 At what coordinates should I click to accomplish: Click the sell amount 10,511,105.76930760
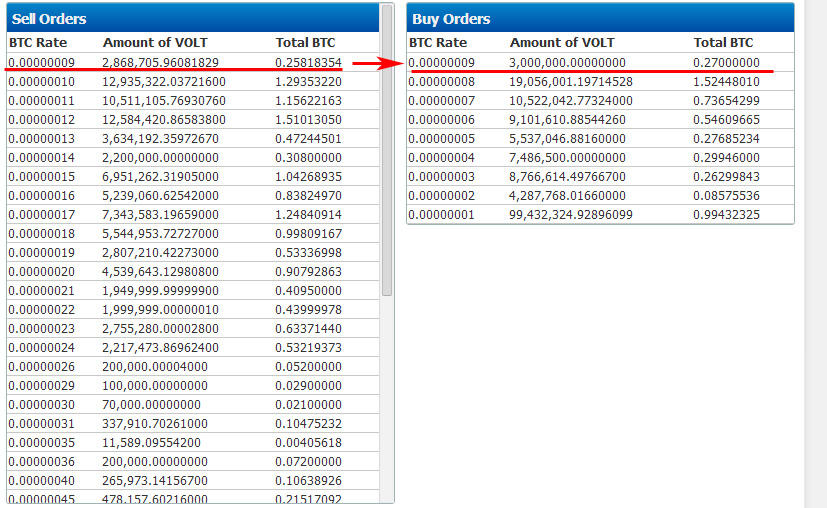[x=164, y=101]
